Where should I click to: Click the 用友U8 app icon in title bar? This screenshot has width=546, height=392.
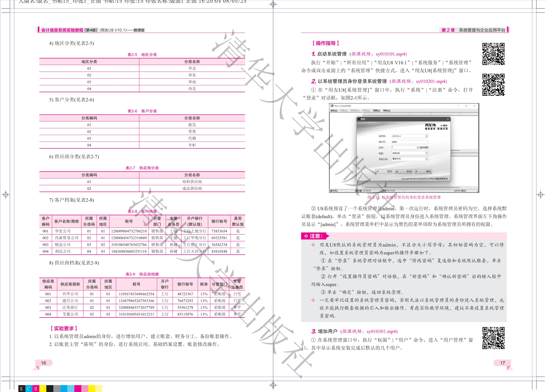(x=332, y=106)
